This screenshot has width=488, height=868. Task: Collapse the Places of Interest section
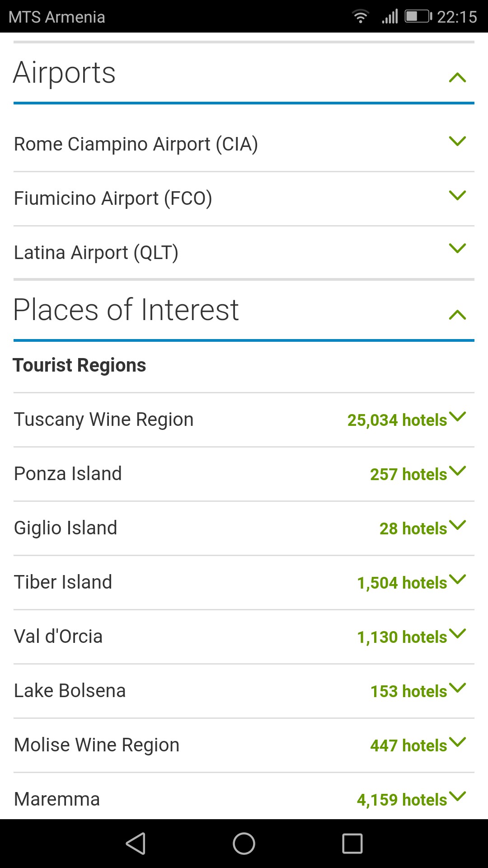[457, 315]
